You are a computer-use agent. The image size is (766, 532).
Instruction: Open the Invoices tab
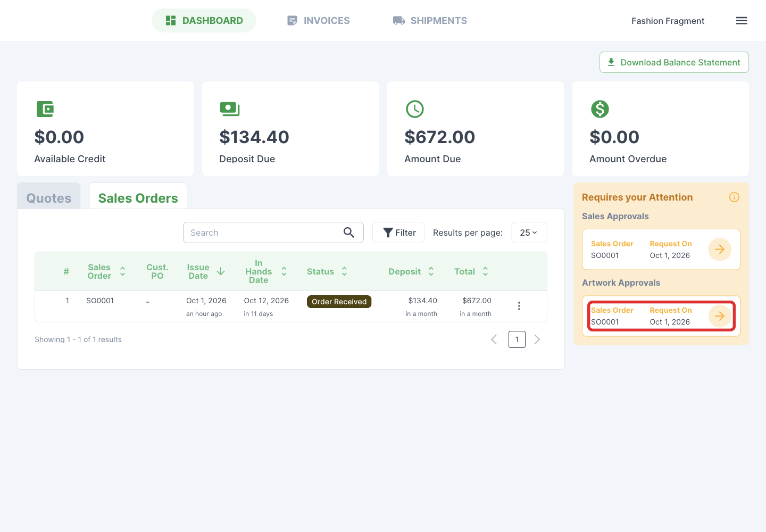(x=318, y=21)
